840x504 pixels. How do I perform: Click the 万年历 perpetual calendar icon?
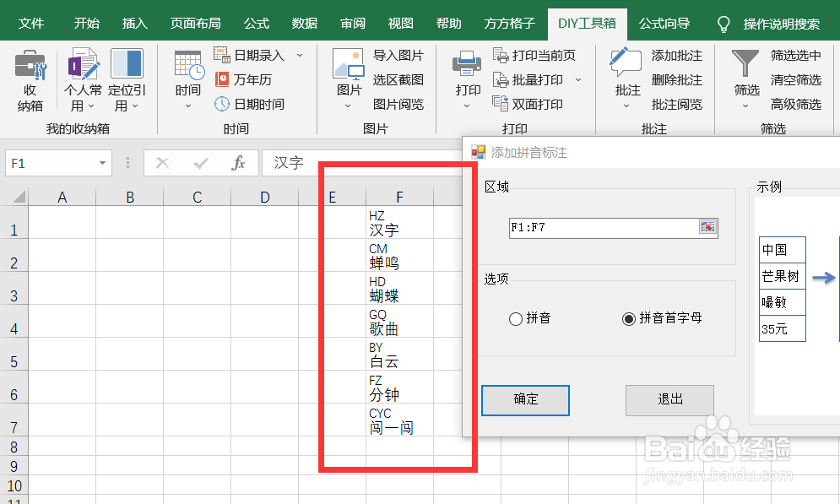[221, 79]
